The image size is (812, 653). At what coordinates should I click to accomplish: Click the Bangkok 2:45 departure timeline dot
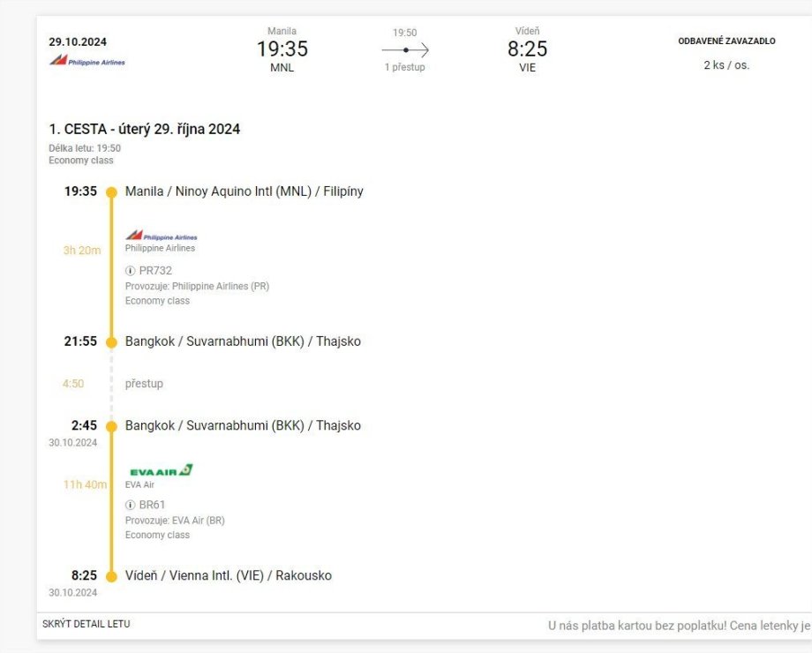pos(111,426)
